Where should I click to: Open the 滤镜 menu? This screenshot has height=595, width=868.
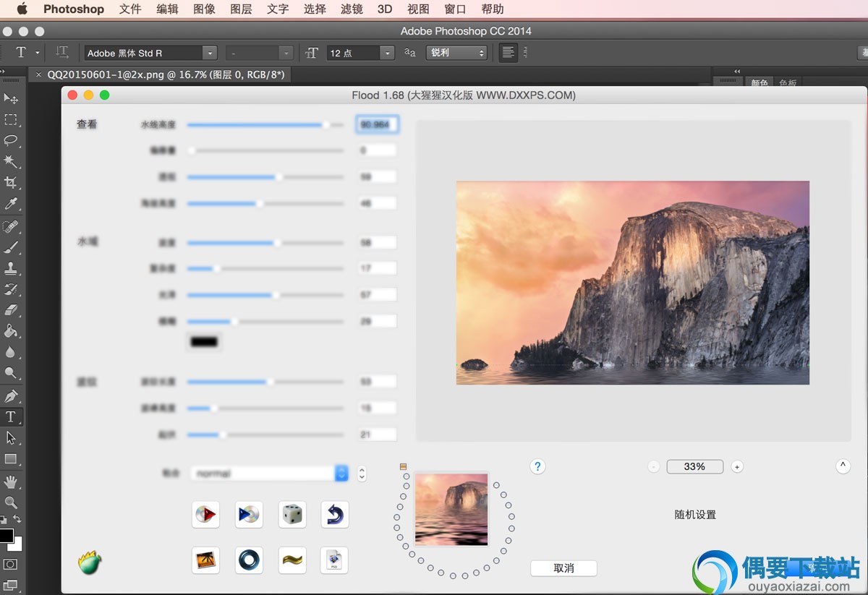point(352,9)
